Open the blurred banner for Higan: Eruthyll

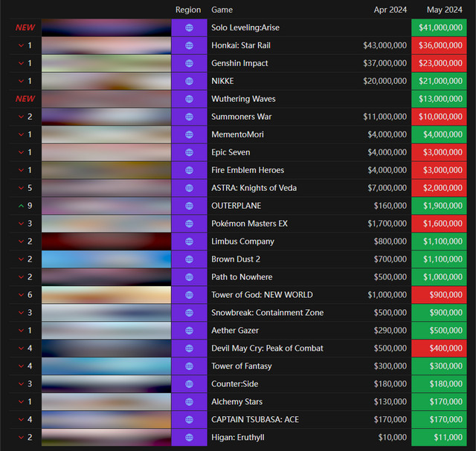click(x=106, y=438)
